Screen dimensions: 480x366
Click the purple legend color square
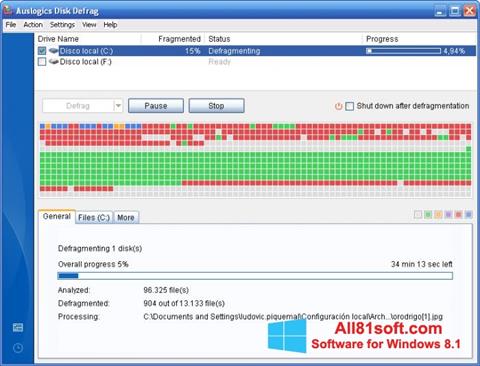pyautogui.click(x=448, y=215)
